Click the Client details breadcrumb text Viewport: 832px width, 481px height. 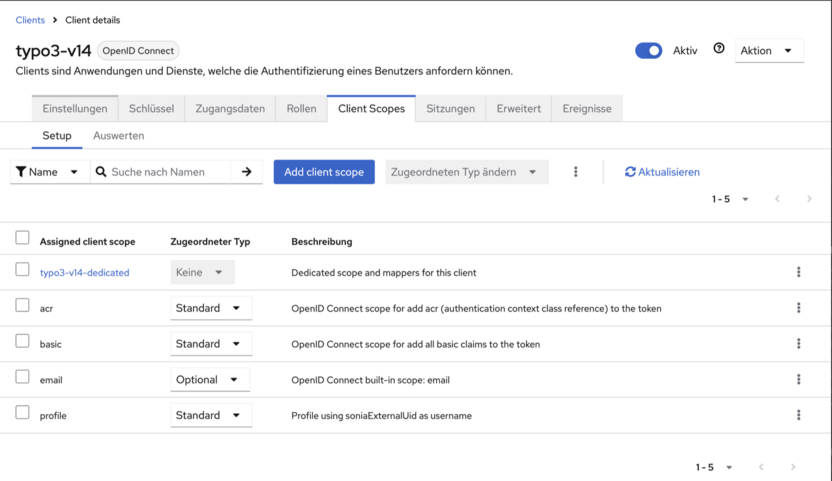pos(93,20)
